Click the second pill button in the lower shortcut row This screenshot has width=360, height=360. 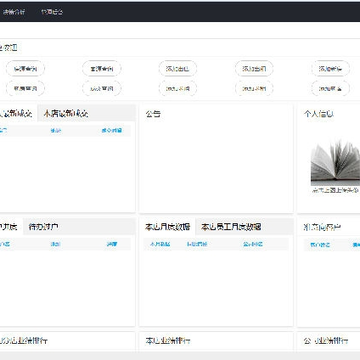click(102, 88)
